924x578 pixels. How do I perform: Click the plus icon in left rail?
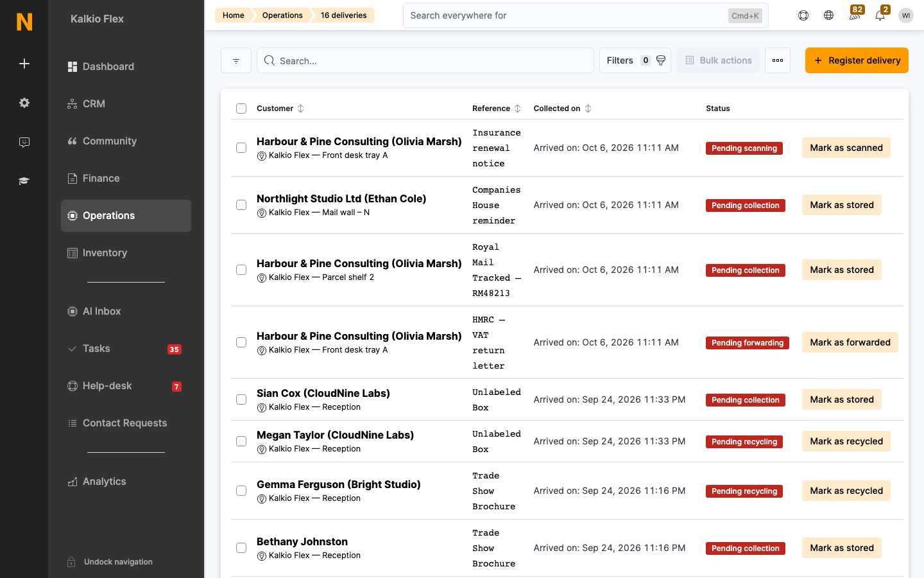coord(24,64)
